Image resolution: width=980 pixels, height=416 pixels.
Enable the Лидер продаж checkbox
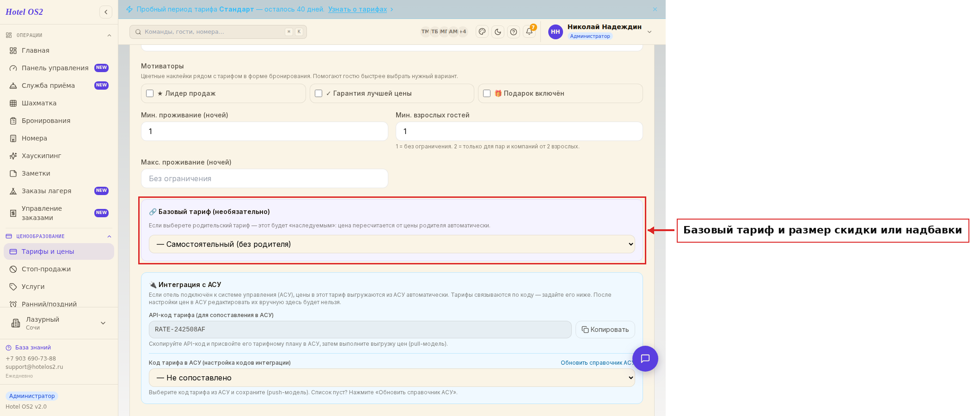[x=150, y=93]
